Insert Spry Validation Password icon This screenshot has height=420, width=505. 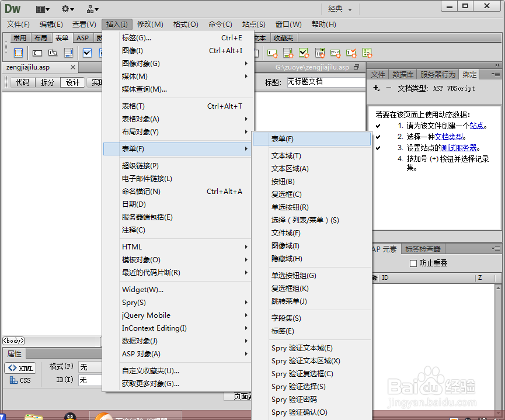point(335,53)
